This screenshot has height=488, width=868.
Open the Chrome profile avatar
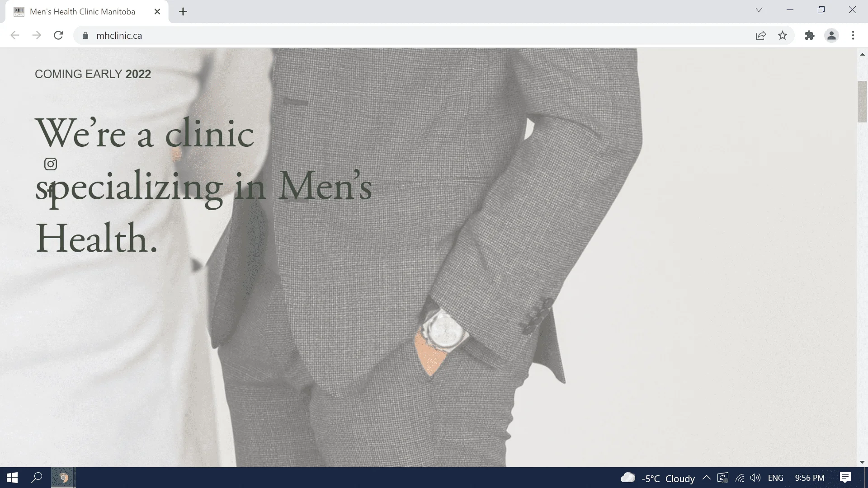pyautogui.click(x=831, y=35)
